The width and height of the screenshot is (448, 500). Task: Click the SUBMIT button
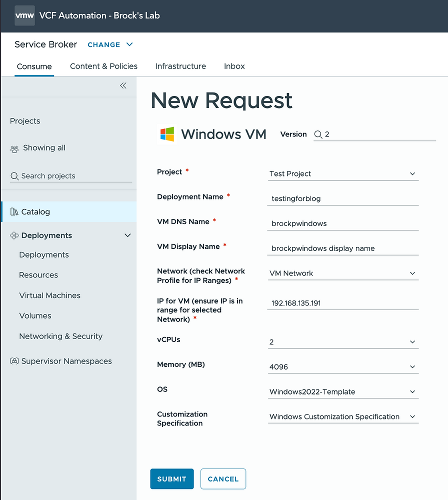(172, 479)
